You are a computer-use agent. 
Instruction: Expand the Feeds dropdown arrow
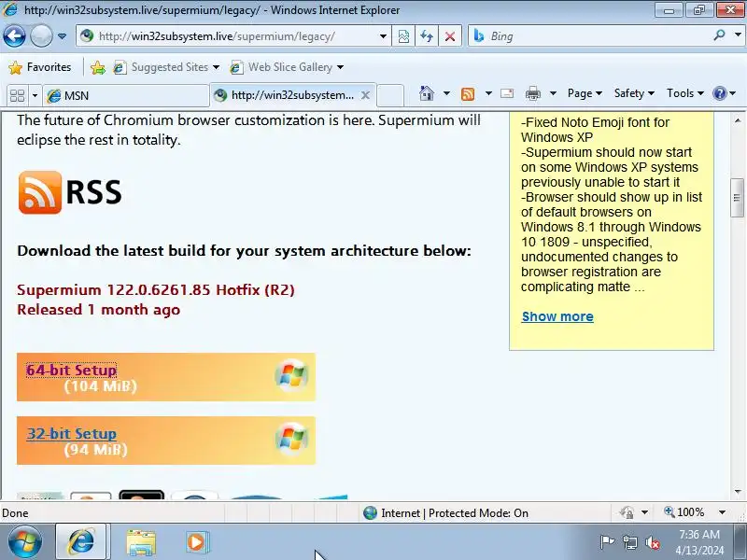488,93
